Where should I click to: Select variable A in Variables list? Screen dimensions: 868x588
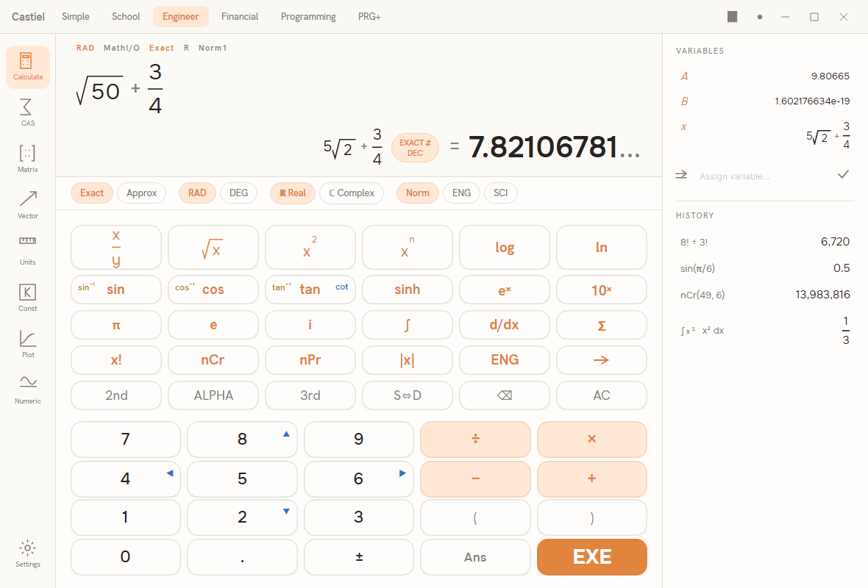tap(765, 76)
